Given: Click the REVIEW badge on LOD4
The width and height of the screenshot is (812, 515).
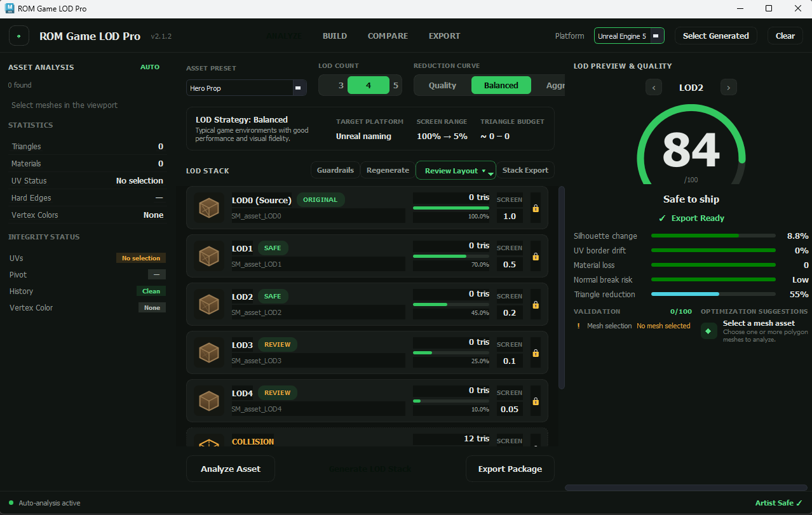Looking at the screenshot, I should click(278, 392).
